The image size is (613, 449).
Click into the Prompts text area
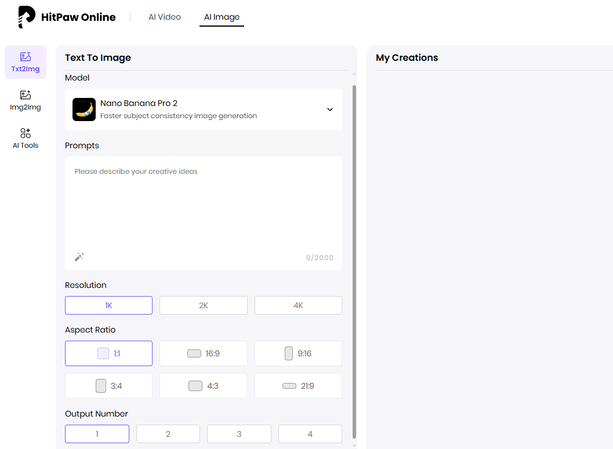203,205
